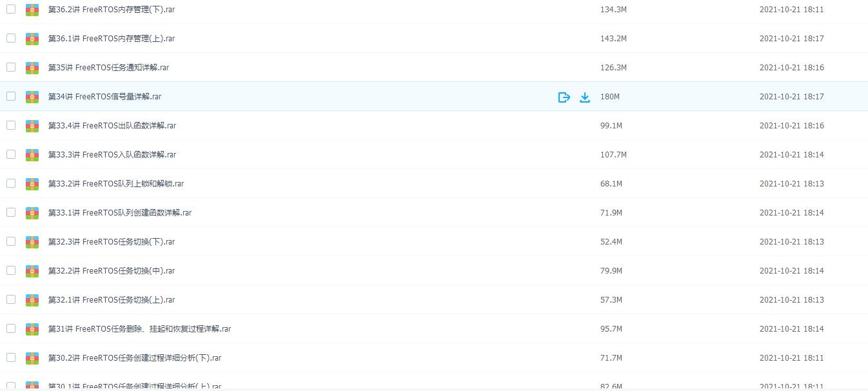Open the file name 第35讲 FreeRTOS任务通知详解.rar

click(109, 68)
